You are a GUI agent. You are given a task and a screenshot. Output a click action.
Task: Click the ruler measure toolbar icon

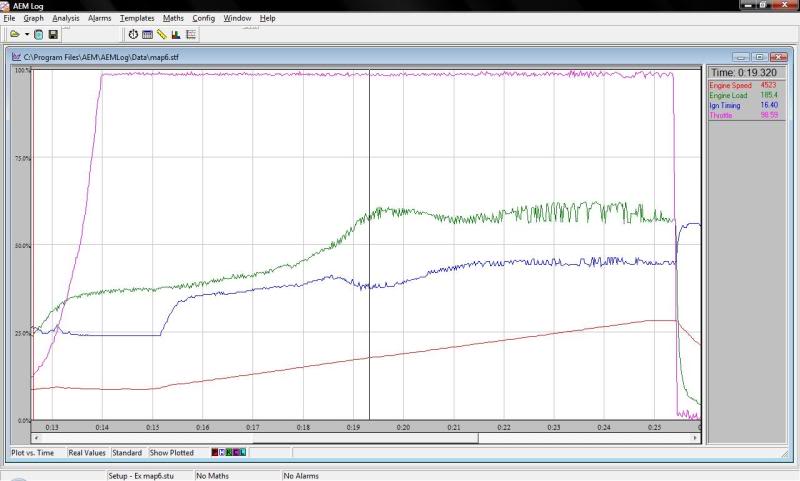pyautogui.click(x=162, y=34)
